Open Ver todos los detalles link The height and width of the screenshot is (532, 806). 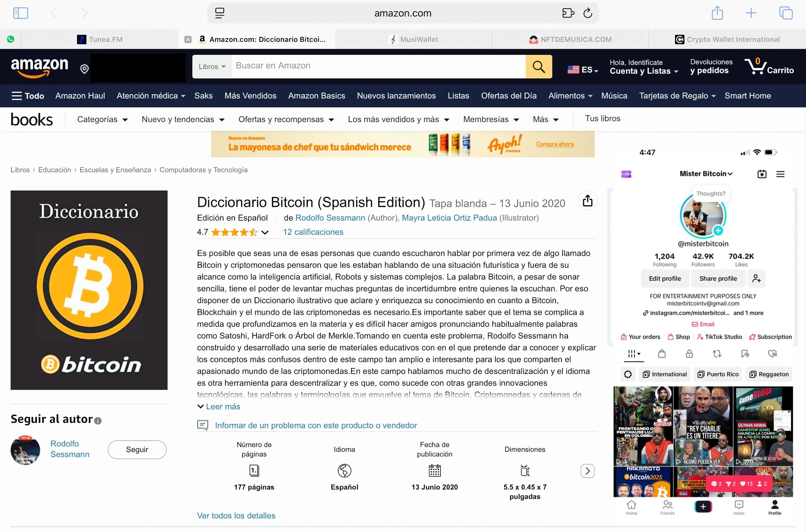pyautogui.click(x=236, y=516)
